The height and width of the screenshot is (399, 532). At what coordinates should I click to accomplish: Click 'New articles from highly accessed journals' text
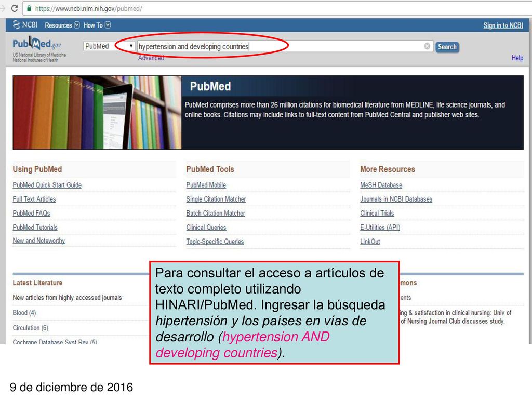click(x=67, y=298)
